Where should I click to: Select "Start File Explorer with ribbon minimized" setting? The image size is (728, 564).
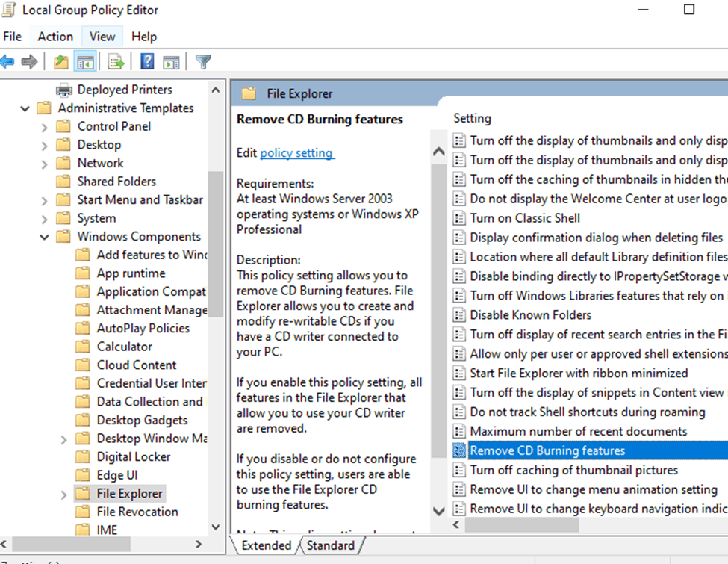pyautogui.click(x=579, y=373)
